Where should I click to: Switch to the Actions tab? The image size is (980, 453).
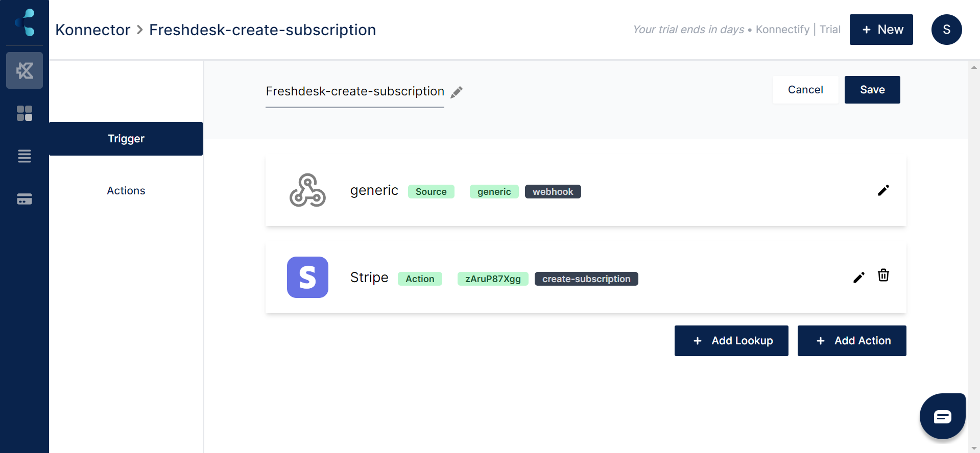point(126,190)
